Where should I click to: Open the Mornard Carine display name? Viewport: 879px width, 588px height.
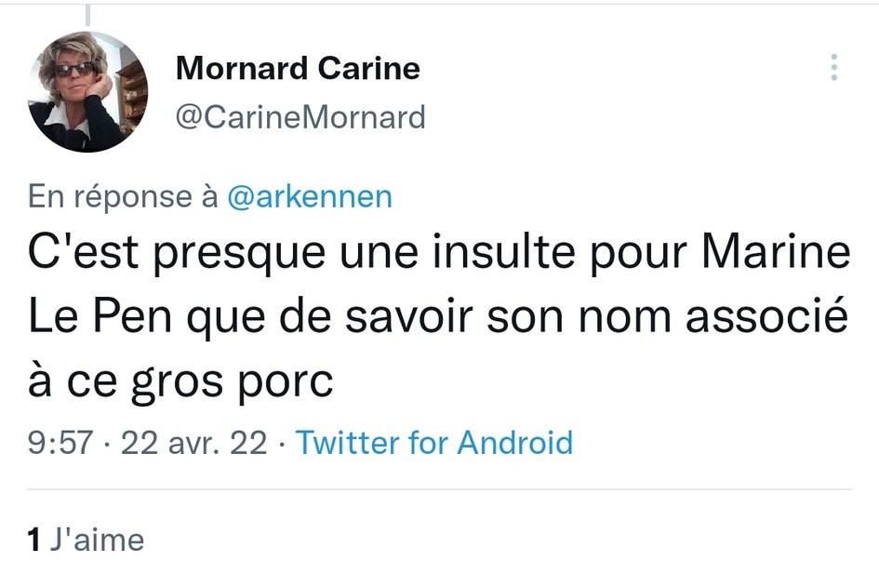click(x=298, y=68)
